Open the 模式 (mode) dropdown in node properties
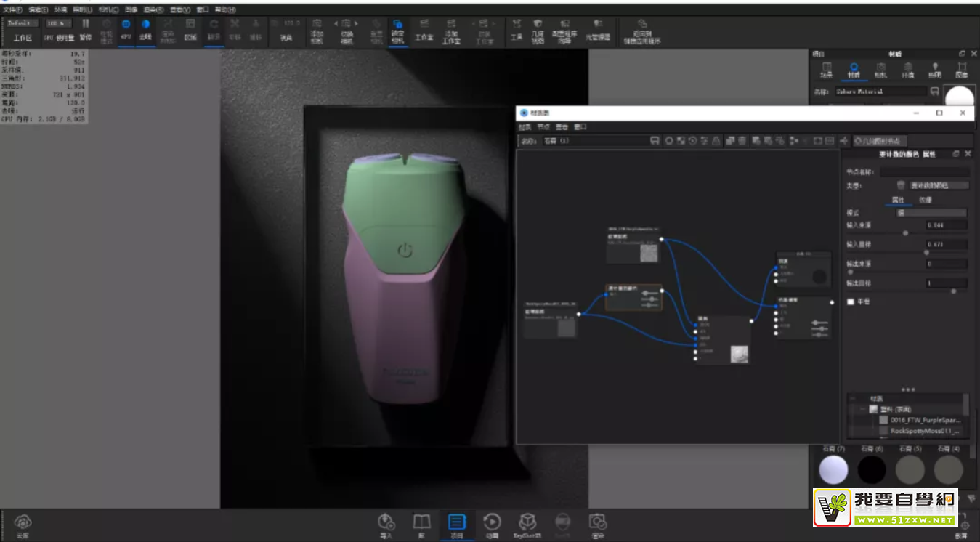The image size is (980, 542). (x=931, y=213)
